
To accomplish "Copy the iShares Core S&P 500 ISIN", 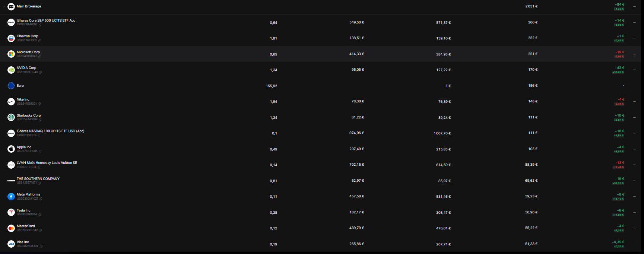I will pos(40,25).
